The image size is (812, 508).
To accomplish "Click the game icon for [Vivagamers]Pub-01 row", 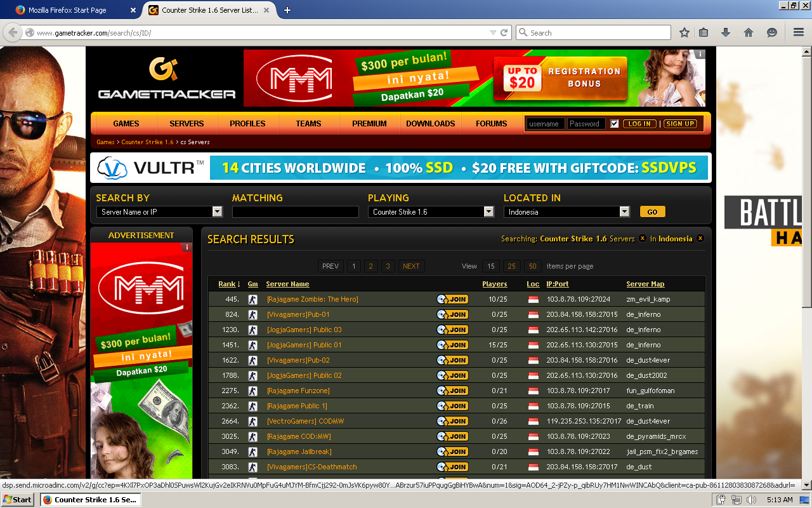I will pyautogui.click(x=252, y=314).
